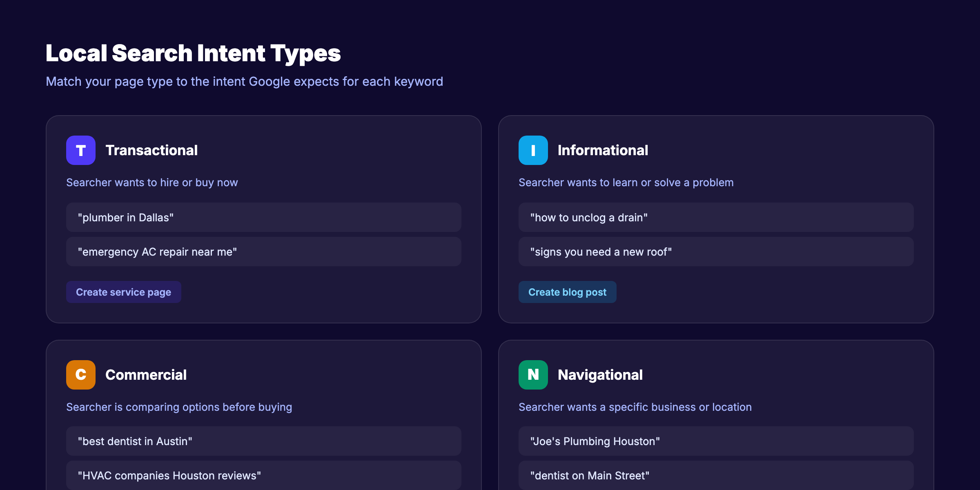Click the green N Navigational badge icon
This screenshot has height=490, width=980.
tap(533, 375)
